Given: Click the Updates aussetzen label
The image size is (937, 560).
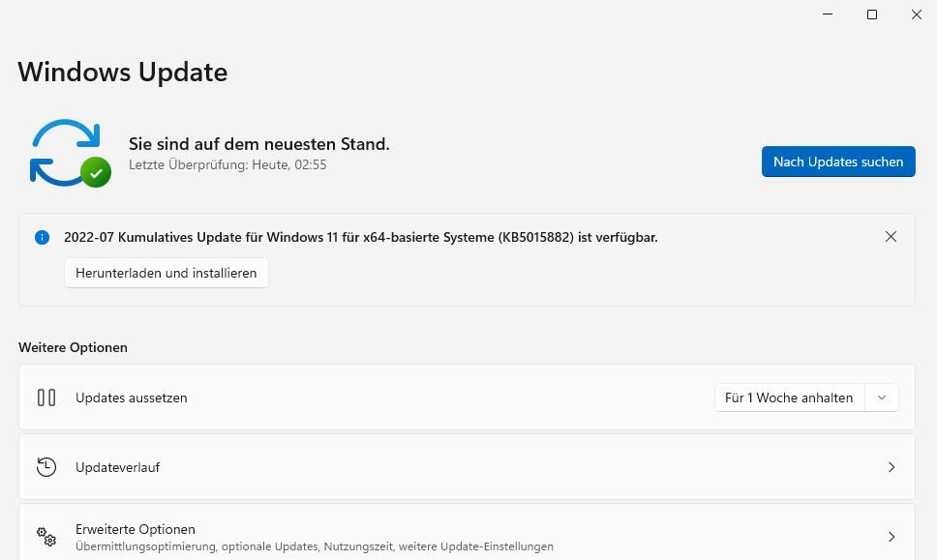Looking at the screenshot, I should coord(132,398).
